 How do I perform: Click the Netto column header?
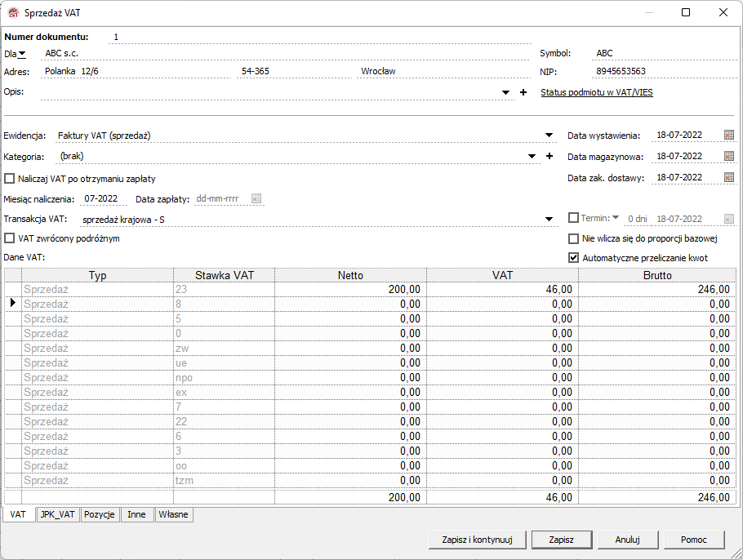click(350, 275)
